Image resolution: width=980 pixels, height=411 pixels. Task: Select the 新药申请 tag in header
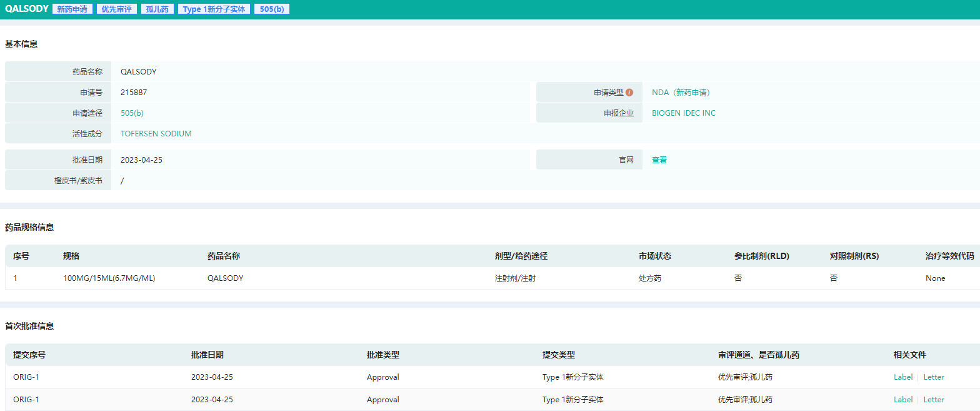pyautogui.click(x=72, y=9)
